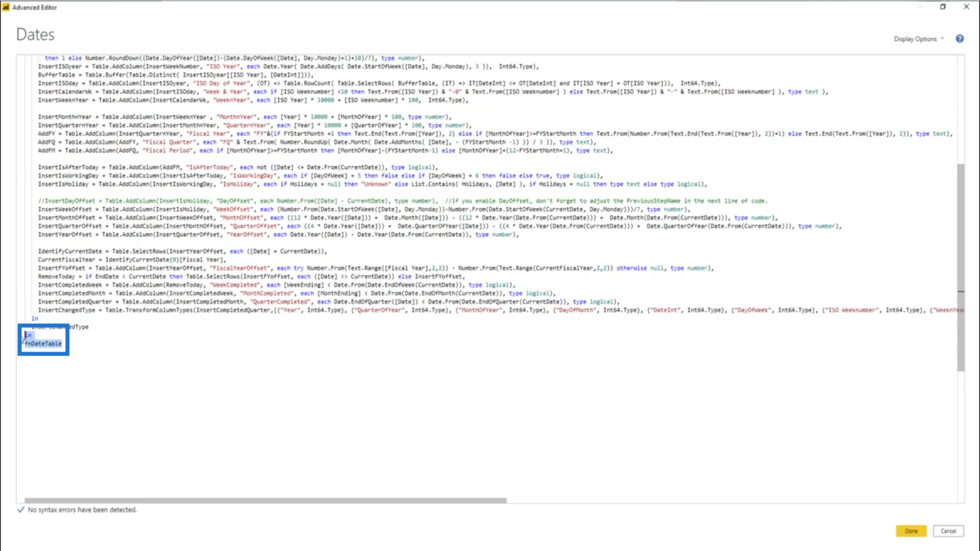
Task: Click the Done button
Action: pyautogui.click(x=911, y=531)
